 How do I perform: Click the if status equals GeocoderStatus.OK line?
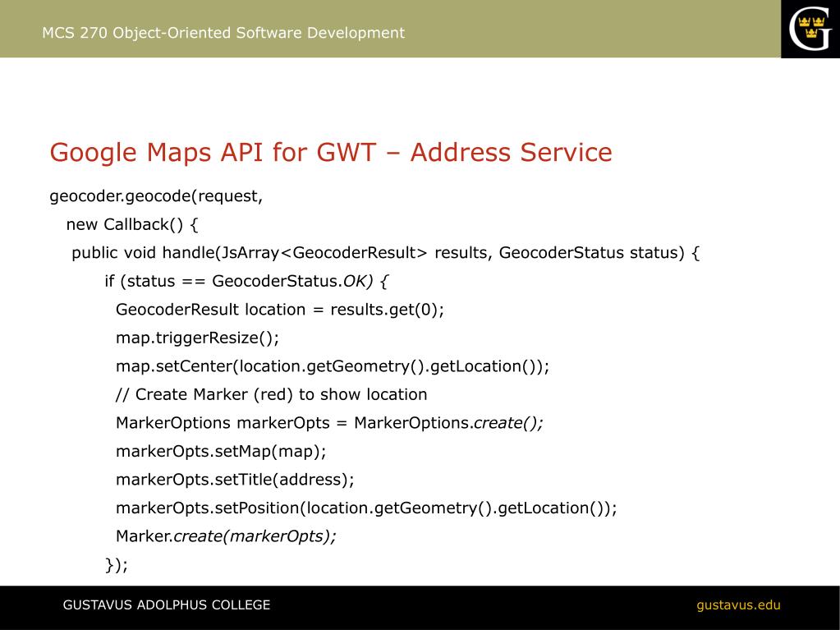click(246, 281)
